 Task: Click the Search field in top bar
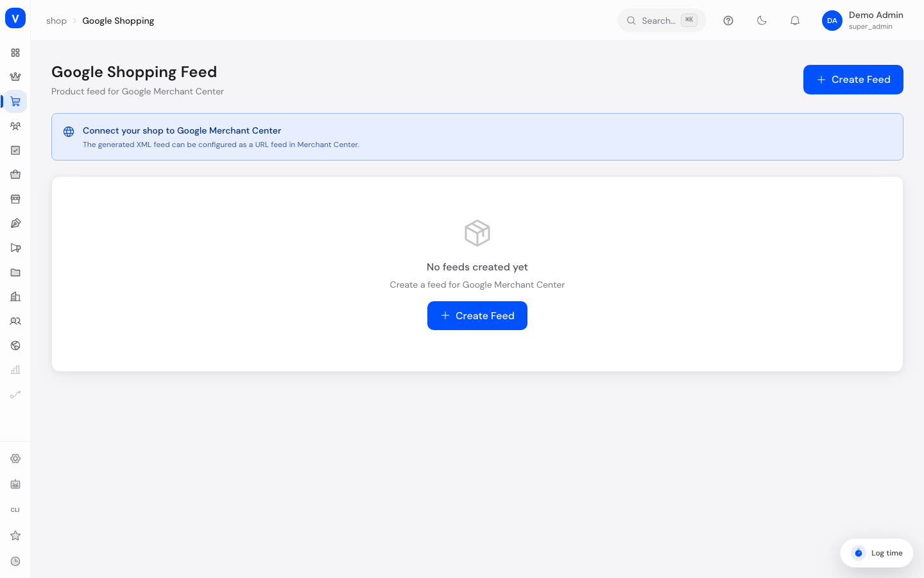[x=662, y=21]
